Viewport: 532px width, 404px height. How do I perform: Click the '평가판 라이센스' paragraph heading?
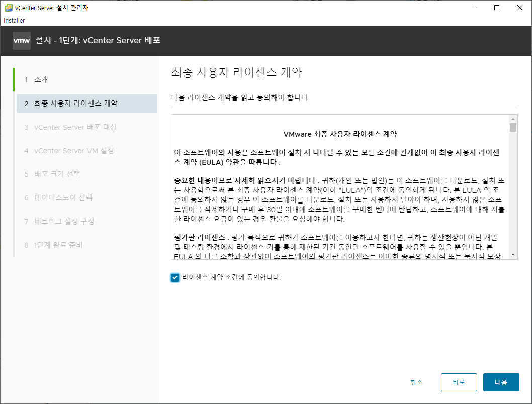pos(200,237)
